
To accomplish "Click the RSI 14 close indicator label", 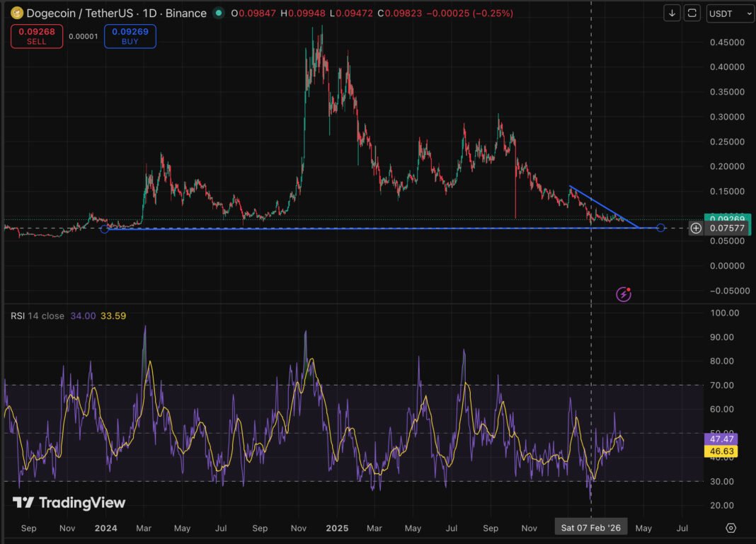I will pyautogui.click(x=37, y=316).
